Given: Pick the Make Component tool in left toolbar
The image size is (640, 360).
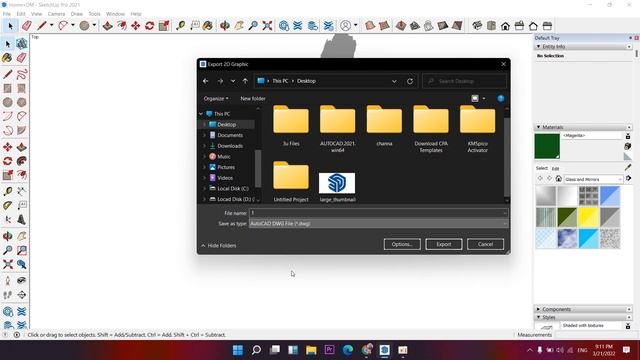Looking at the screenshot, I should 22,44.
